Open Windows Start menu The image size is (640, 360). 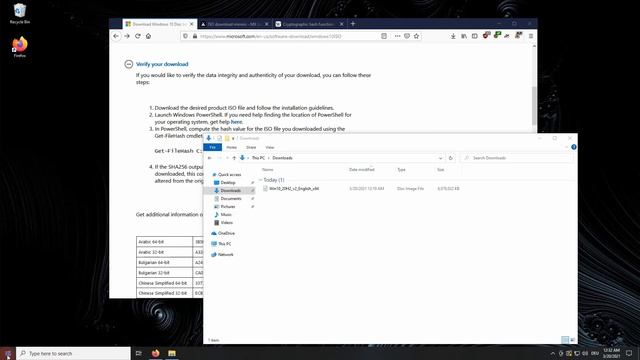pyautogui.click(x=8, y=353)
